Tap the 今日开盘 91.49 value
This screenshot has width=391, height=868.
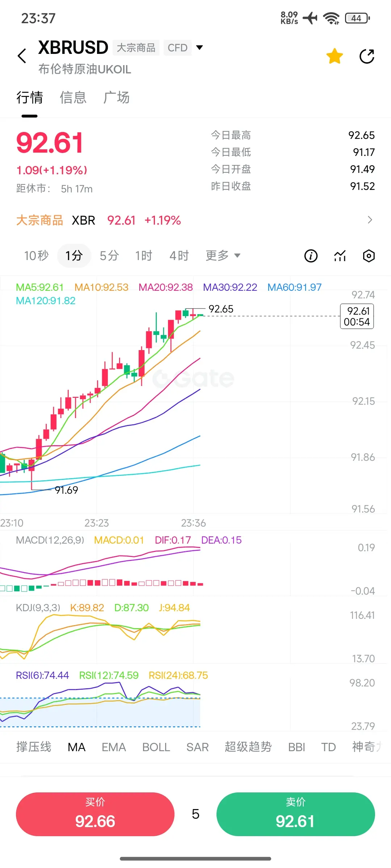(362, 169)
